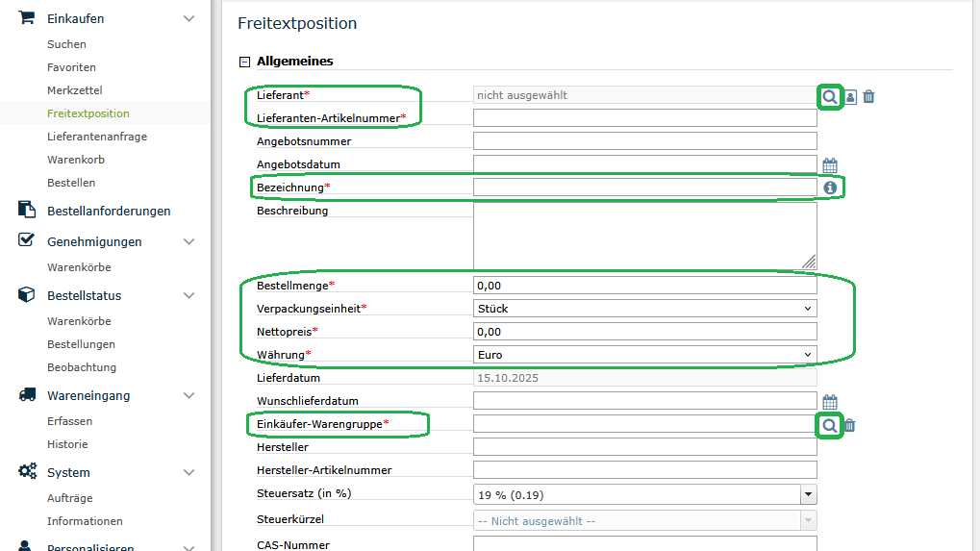Go to Bestellanforderungen in sidebar
This screenshot has width=980, height=551.
pyautogui.click(x=109, y=211)
